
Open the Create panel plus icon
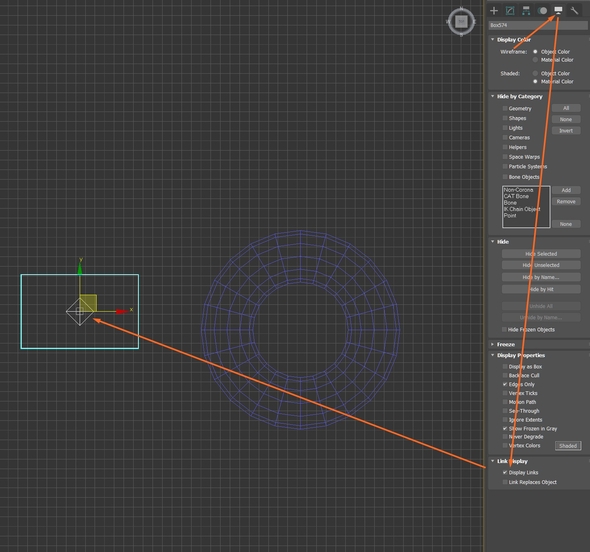coord(494,11)
